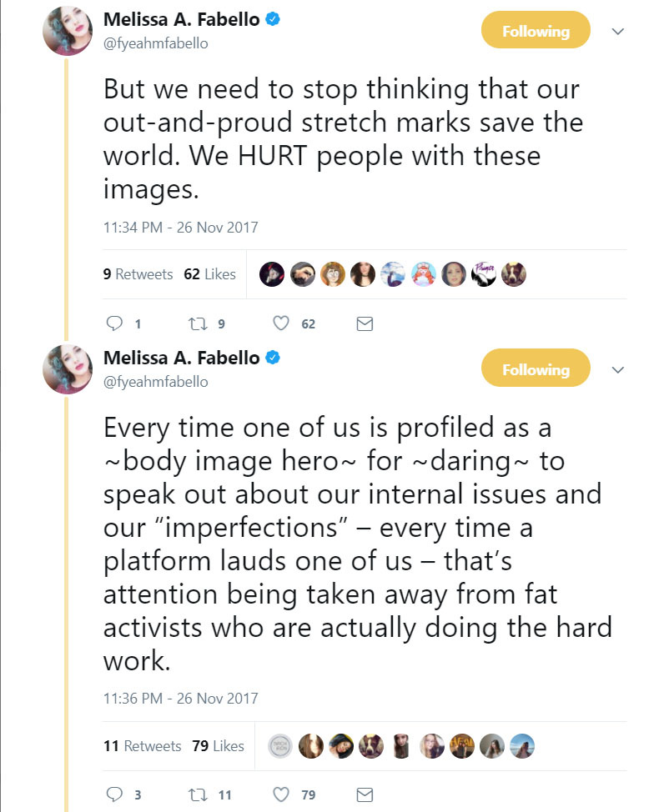Click Melissa A. Fabello name on first tweet
The image size is (664, 812).
181,20
